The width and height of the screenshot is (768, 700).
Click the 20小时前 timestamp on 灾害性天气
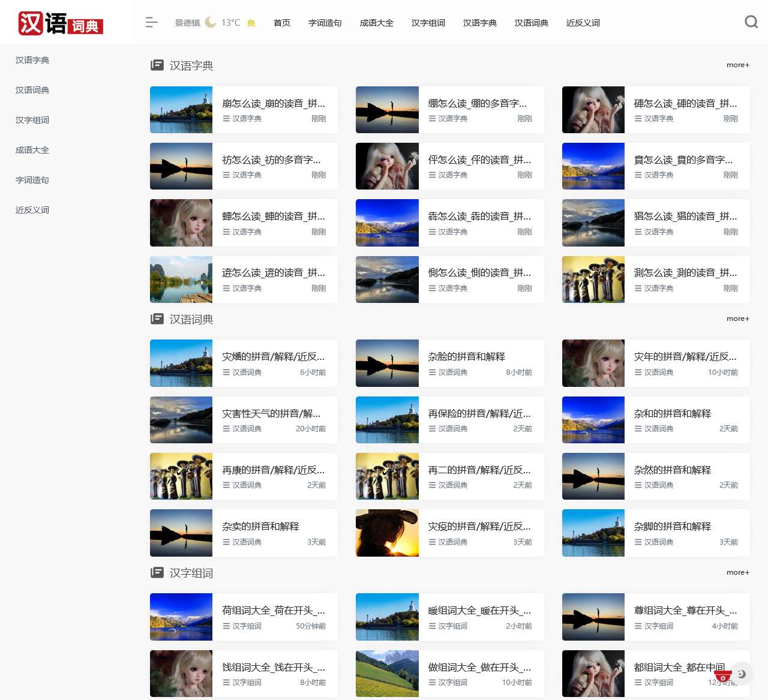click(x=311, y=429)
